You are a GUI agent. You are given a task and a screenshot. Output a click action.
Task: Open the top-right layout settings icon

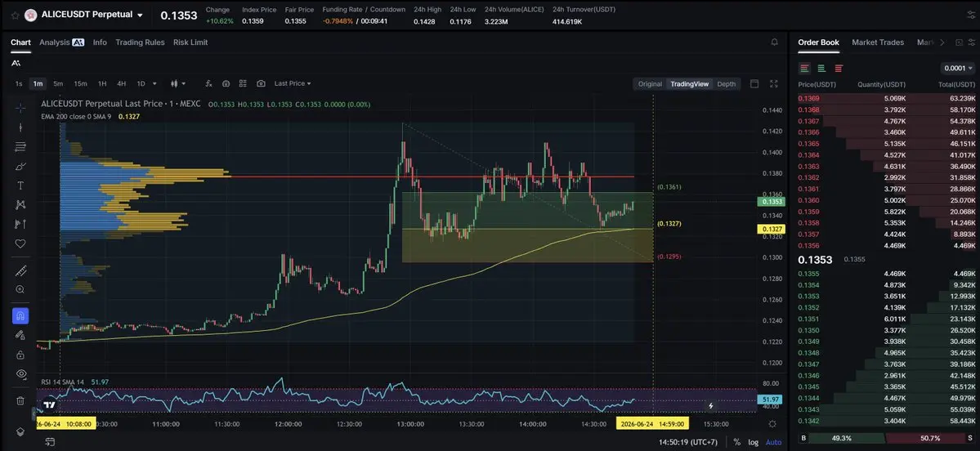pos(970,15)
